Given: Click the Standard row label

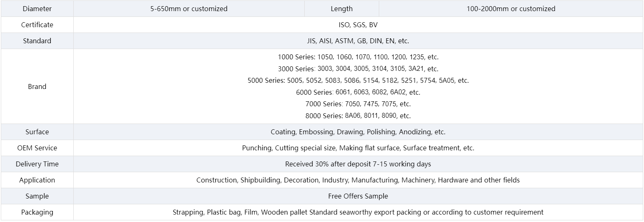Looking at the screenshot, I should click(x=37, y=41).
